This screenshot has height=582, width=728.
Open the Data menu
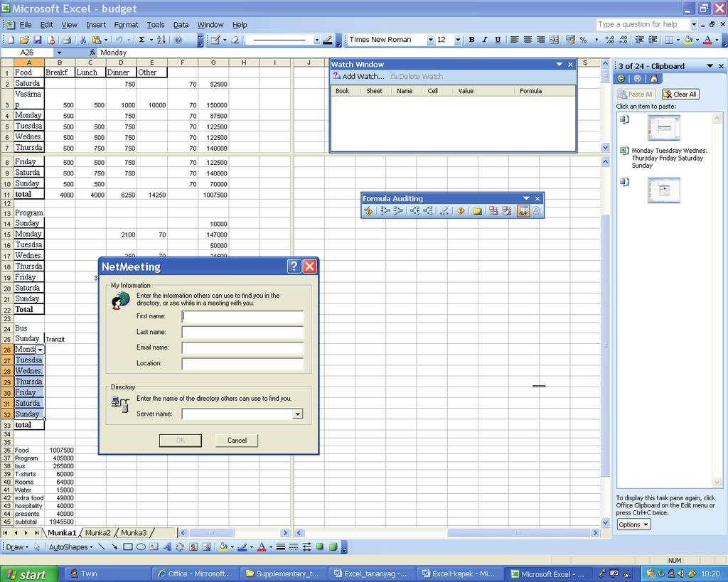pos(181,25)
